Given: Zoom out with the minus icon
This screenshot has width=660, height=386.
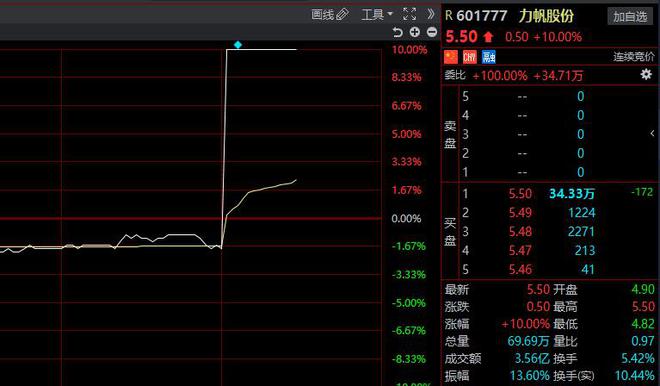Looking at the screenshot, I should pyautogui.click(x=432, y=32).
